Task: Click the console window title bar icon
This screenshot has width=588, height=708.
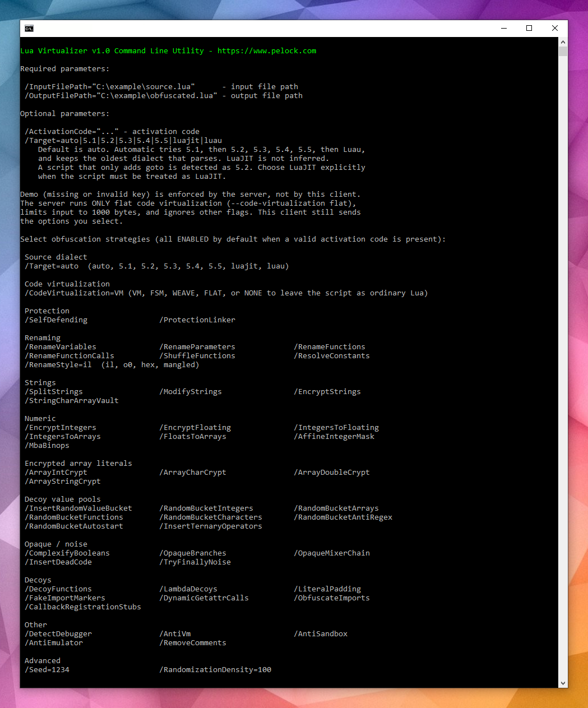Action: pyautogui.click(x=29, y=28)
